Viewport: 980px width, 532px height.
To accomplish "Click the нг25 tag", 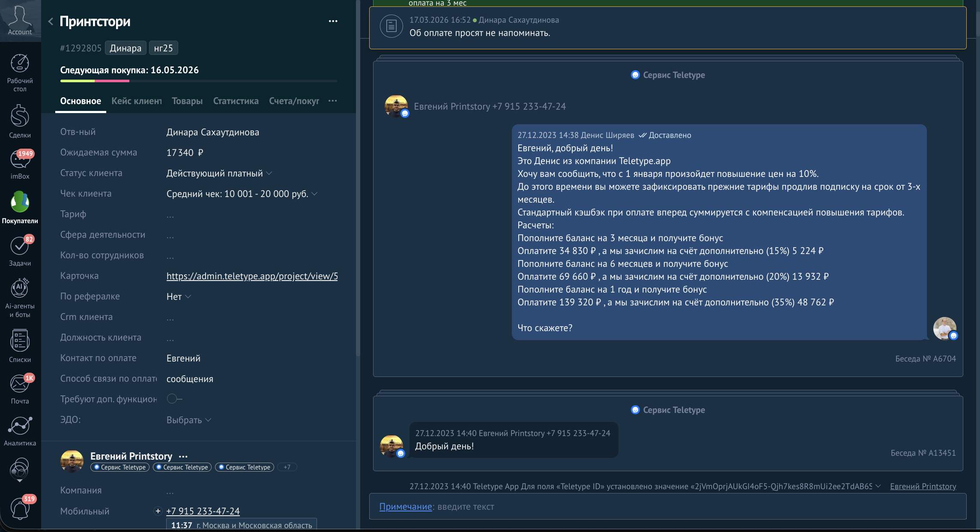I will point(164,48).
